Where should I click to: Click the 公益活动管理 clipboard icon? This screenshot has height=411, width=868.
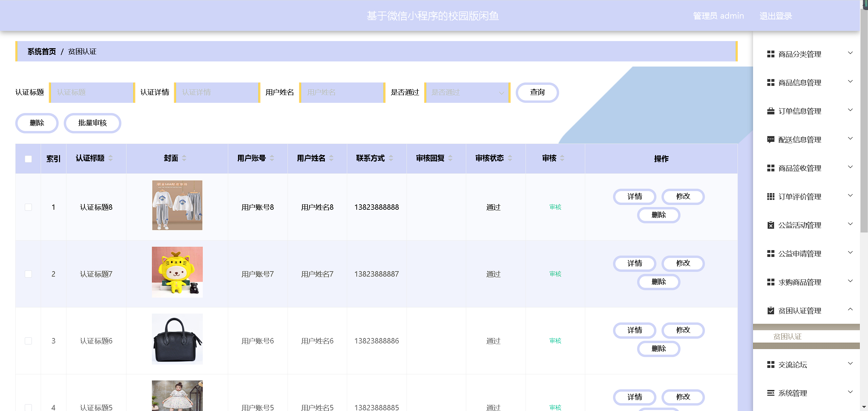[771, 225]
